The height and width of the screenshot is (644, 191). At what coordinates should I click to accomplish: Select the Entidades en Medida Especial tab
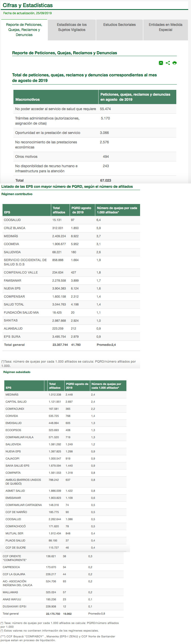point(165,27)
